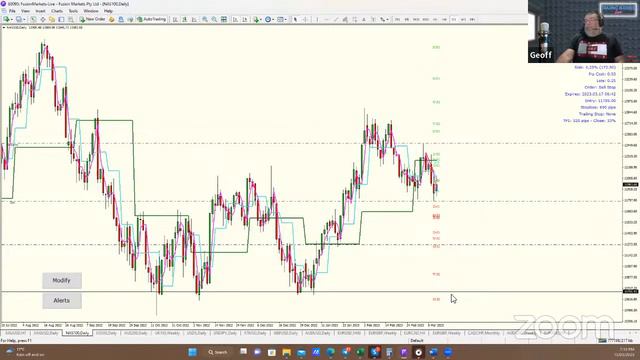Open the Templates icon
The width and height of the screenshot is (640, 360).
[280, 19]
